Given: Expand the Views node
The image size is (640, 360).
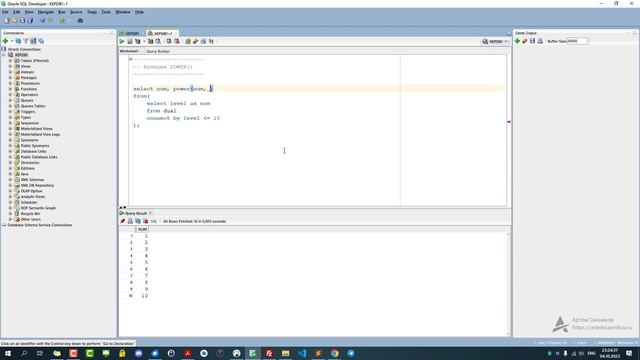Looking at the screenshot, I should click(x=10, y=66).
